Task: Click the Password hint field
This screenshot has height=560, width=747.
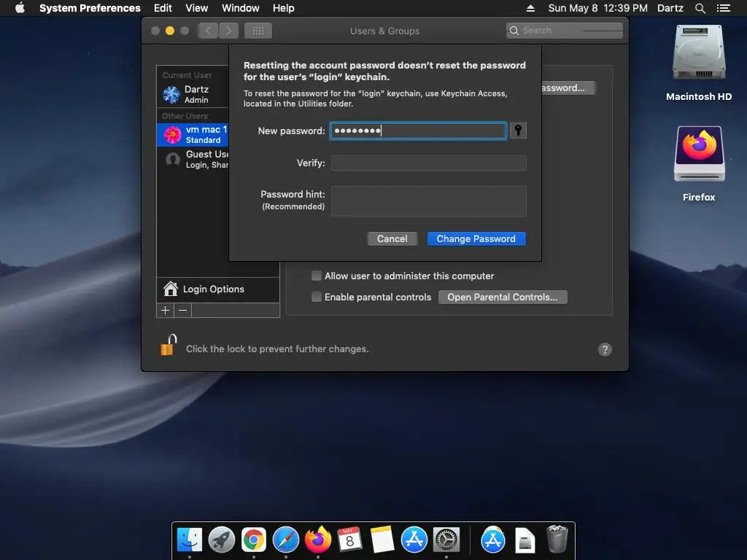Action: 429,201
